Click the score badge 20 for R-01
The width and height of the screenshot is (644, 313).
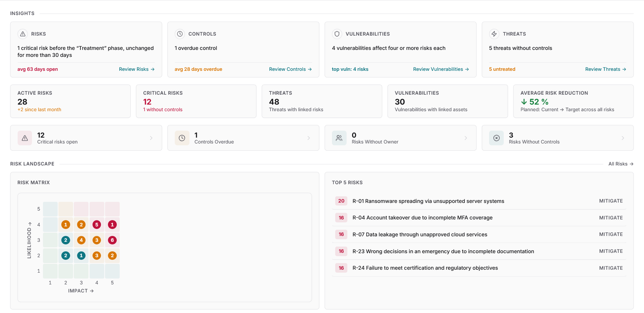341,201
